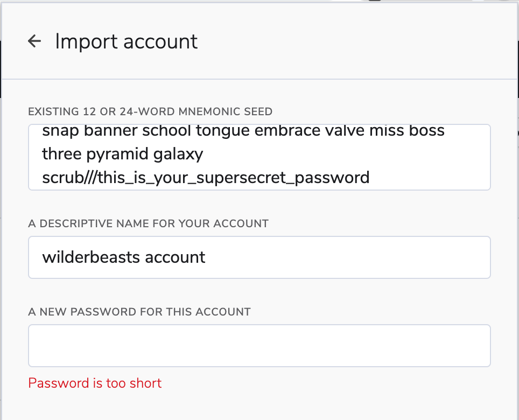519x420 pixels.
Task: Click the 'A new password for this account' label
Action: point(139,312)
